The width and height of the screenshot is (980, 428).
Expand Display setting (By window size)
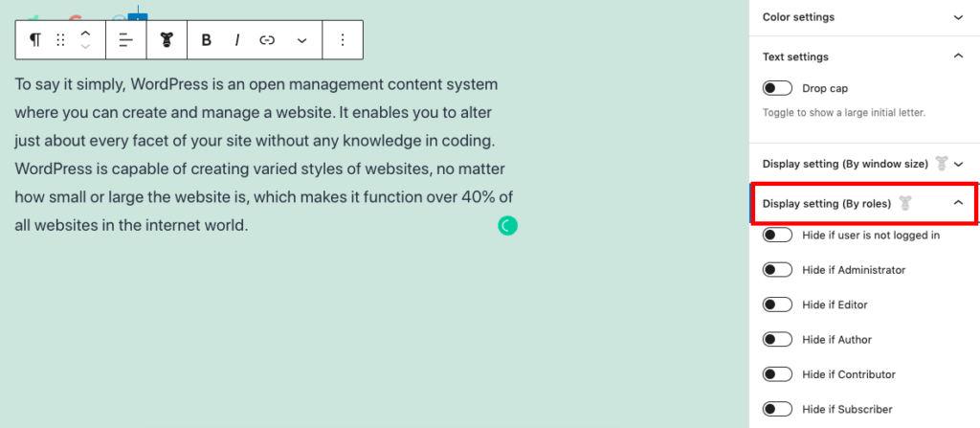864,164
